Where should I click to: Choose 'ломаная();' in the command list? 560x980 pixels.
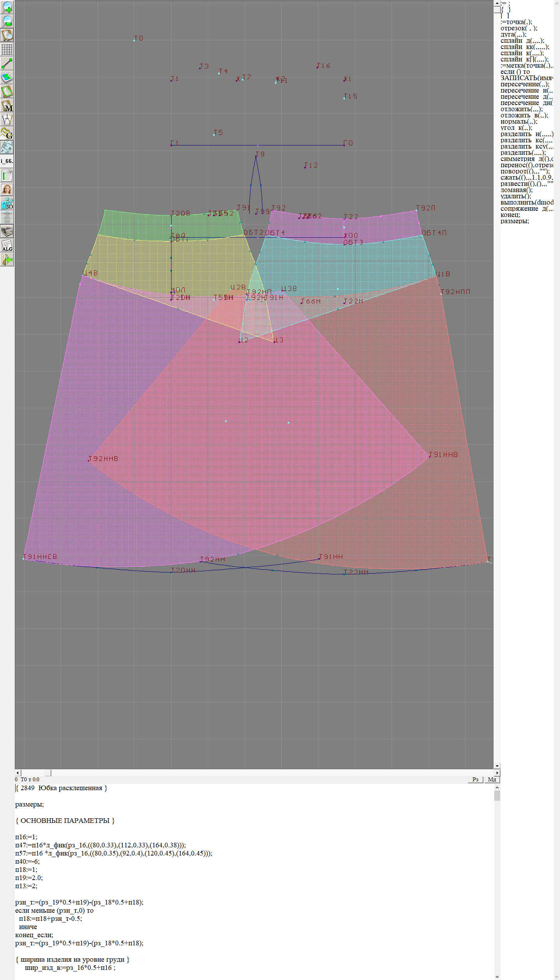[x=516, y=190]
